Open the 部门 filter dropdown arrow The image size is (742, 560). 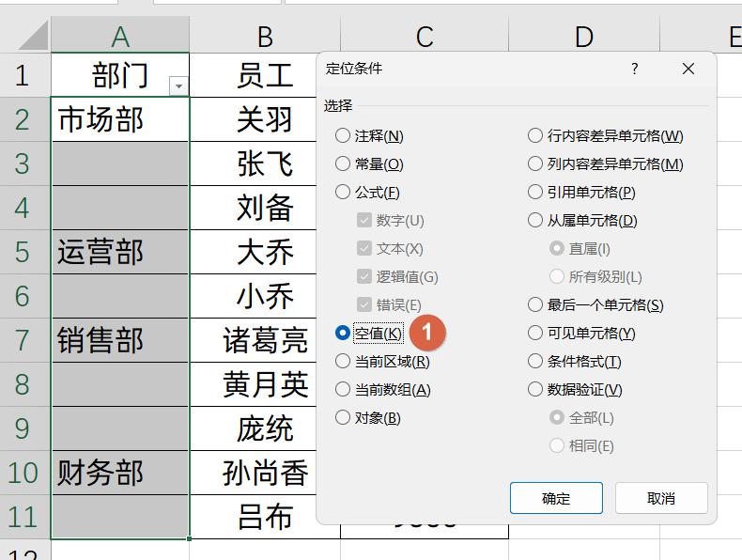[x=178, y=86]
